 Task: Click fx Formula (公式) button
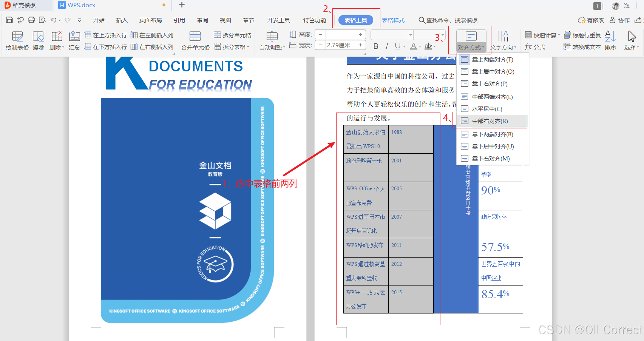point(535,47)
